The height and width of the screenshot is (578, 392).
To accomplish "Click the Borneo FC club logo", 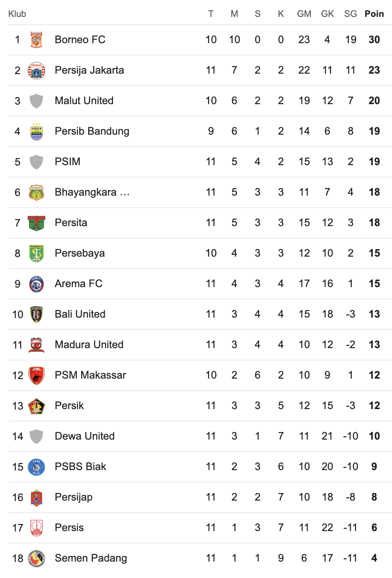I will [x=36, y=40].
